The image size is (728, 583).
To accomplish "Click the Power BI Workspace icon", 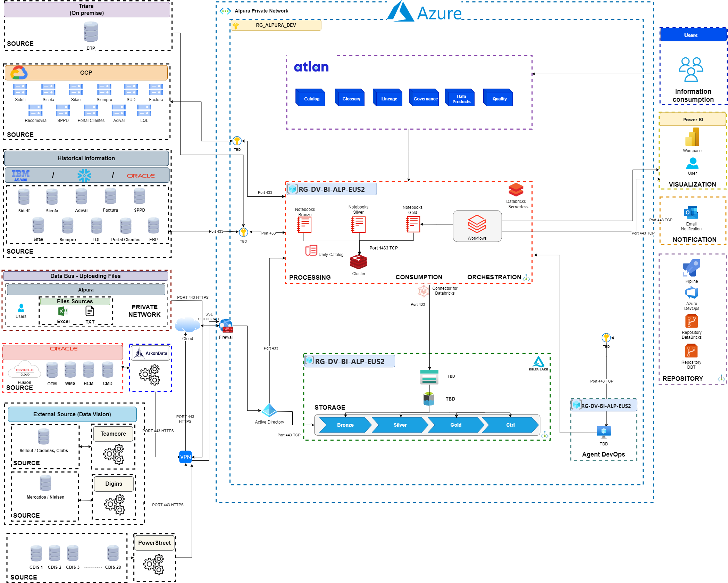I will click(692, 137).
